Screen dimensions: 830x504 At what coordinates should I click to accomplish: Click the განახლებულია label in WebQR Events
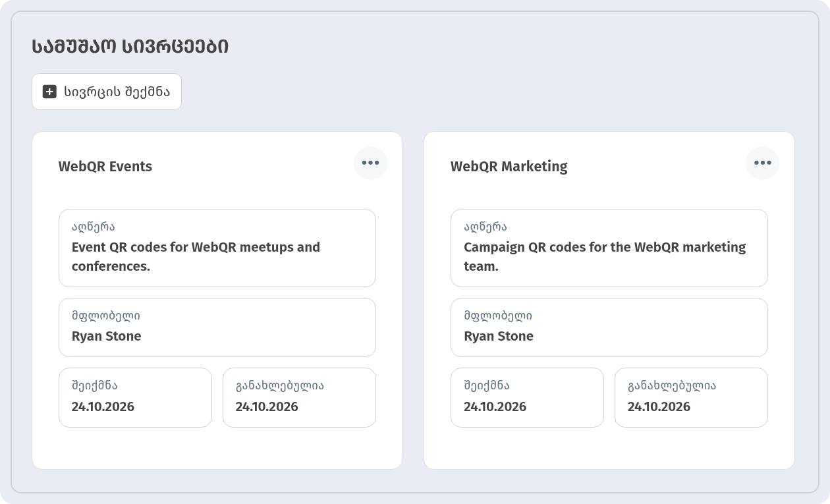(x=280, y=385)
